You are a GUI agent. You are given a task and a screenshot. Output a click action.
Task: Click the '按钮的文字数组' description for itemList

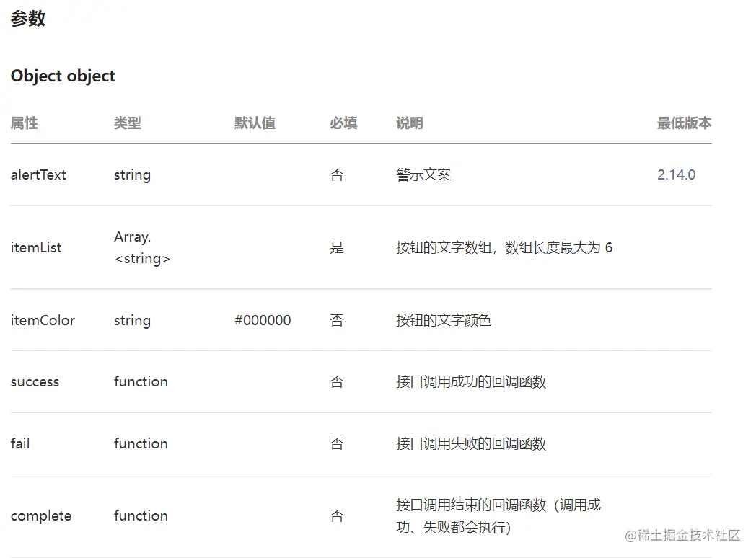tap(504, 247)
